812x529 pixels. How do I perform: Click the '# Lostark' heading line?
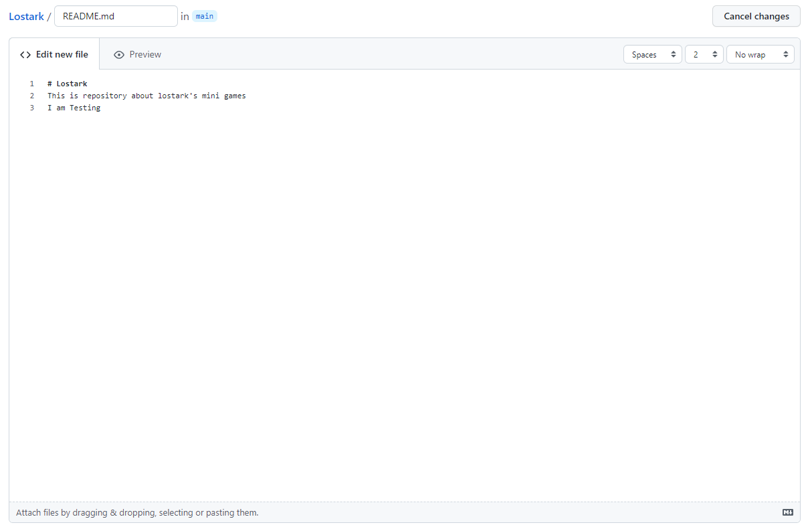(x=68, y=84)
